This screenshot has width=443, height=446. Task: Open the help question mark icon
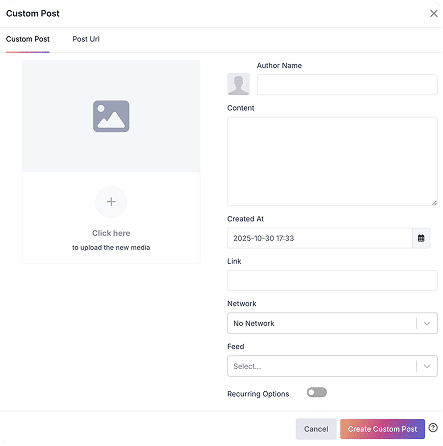pos(433,428)
